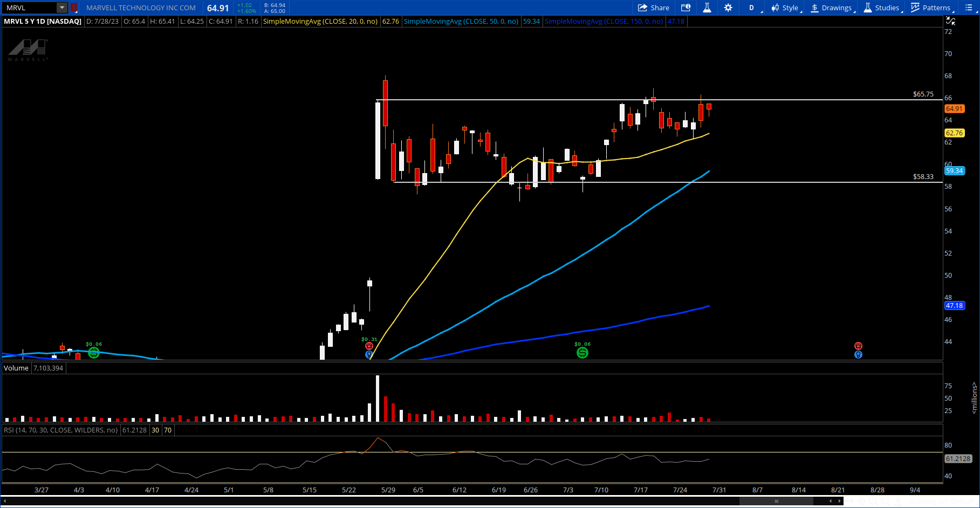Open the quote details card icon
Screen dimensions: 980x508
pos(686,8)
